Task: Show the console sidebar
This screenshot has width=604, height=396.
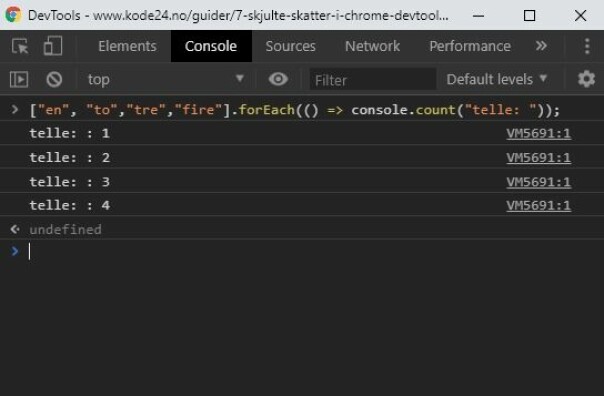Action: [x=19, y=79]
